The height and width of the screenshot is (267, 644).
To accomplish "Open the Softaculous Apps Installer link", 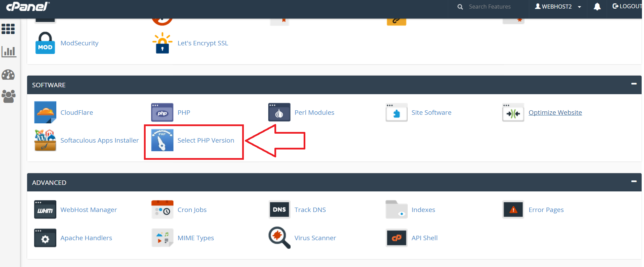I will click(100, 140).
